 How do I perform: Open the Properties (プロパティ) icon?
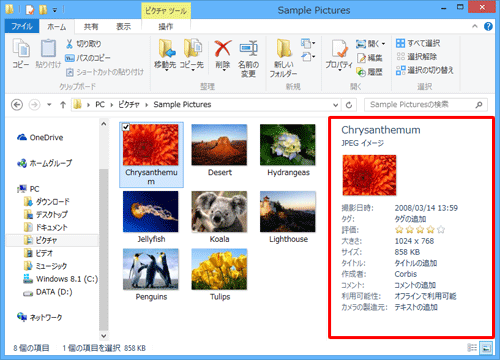(x=339, y=49)
